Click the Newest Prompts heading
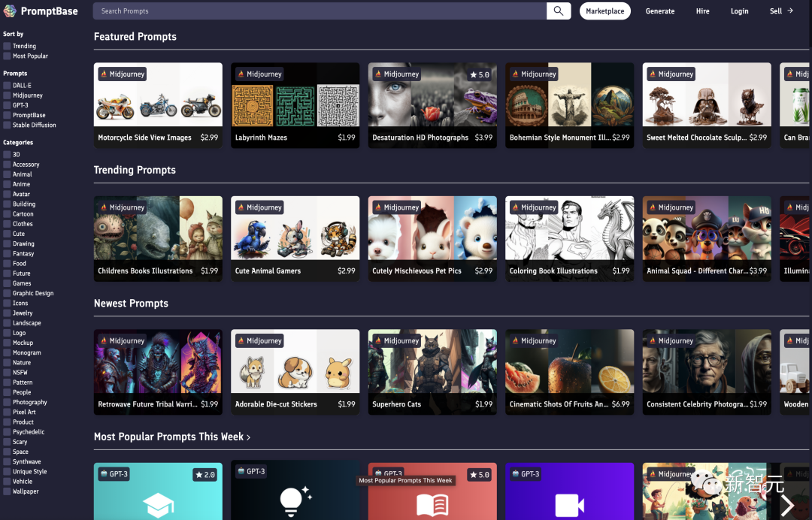Image resolution: width=812 pixels, height=520 pixels. coord(131,304)
